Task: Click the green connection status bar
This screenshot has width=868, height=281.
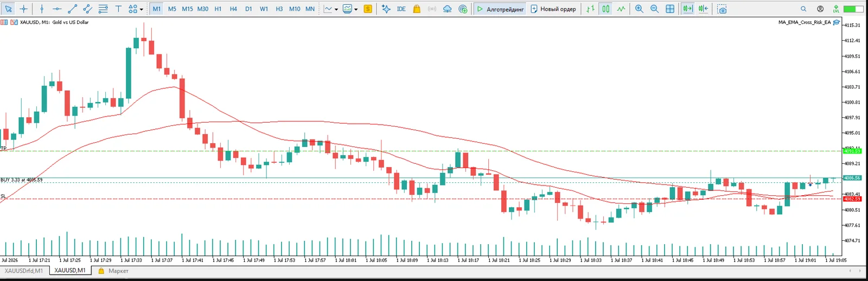Action: pos(853,9)
